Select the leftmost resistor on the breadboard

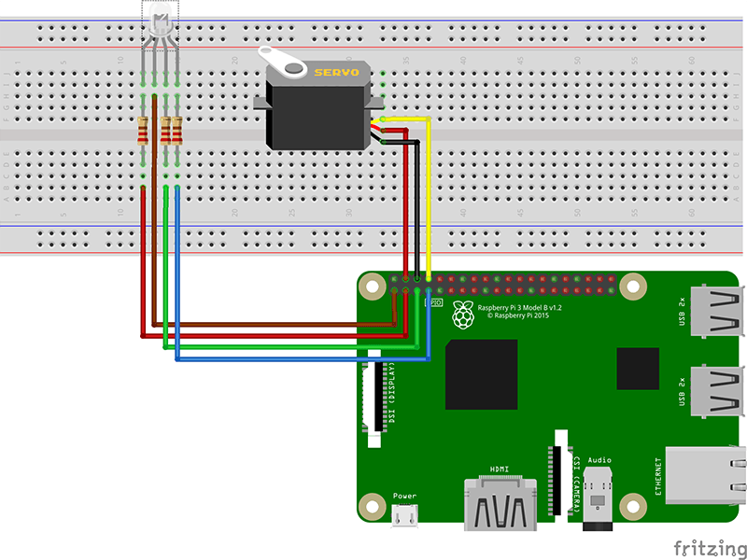(x=142, y=131)
